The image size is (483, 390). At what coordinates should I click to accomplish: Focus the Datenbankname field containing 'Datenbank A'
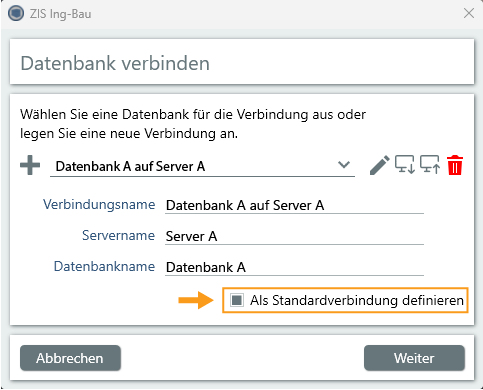[294, 267]
